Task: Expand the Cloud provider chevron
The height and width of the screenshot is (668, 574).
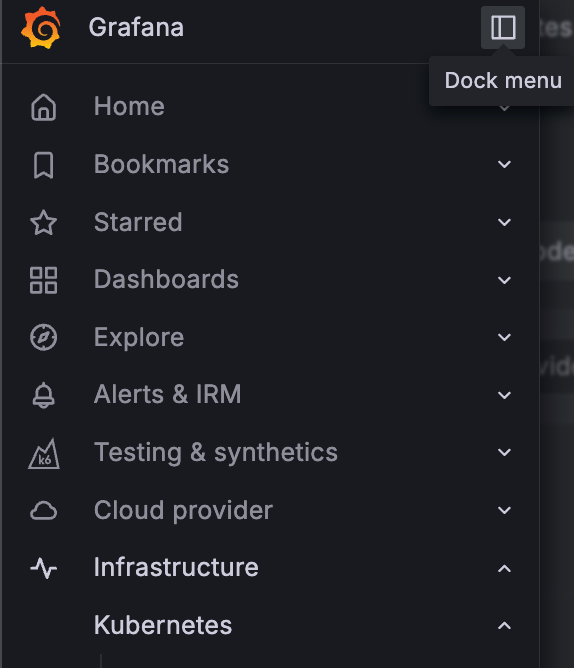Action: pyautogui.click(x=505, y=510)
